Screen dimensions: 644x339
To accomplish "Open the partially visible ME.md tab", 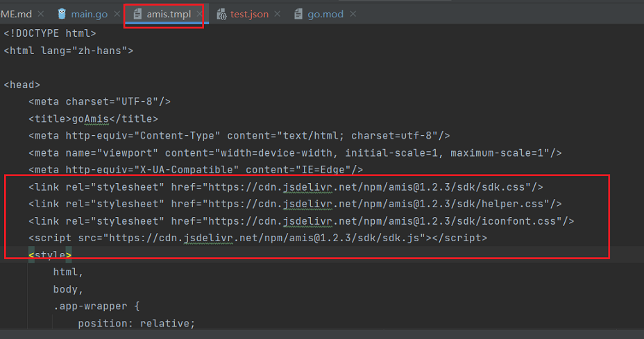I will [16, 14].
